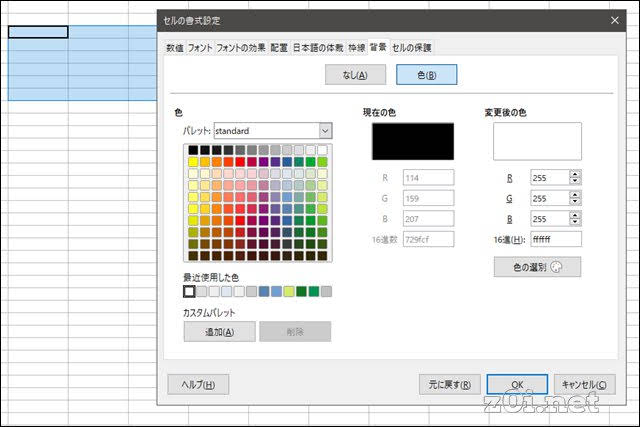This screenshot has height=427, width=640.
Task: Focus the new color B field showing 255
Action: [x=550, y=218]
